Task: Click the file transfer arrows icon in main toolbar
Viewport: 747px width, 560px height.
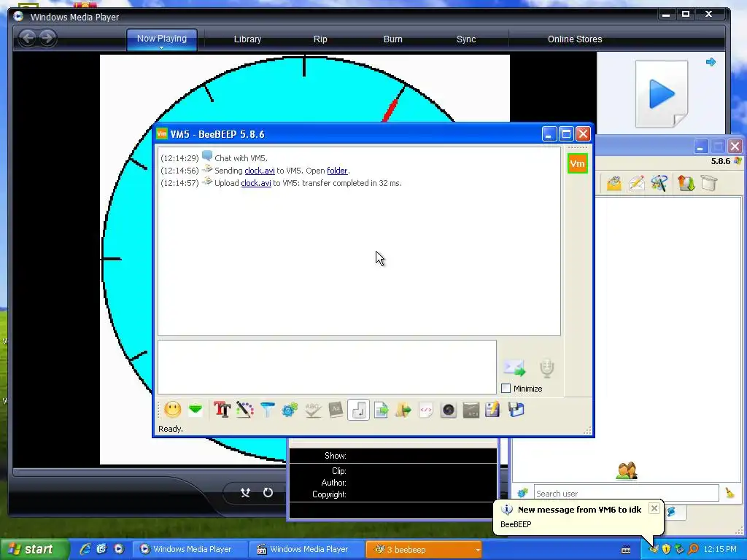Action: click(686, 183)
